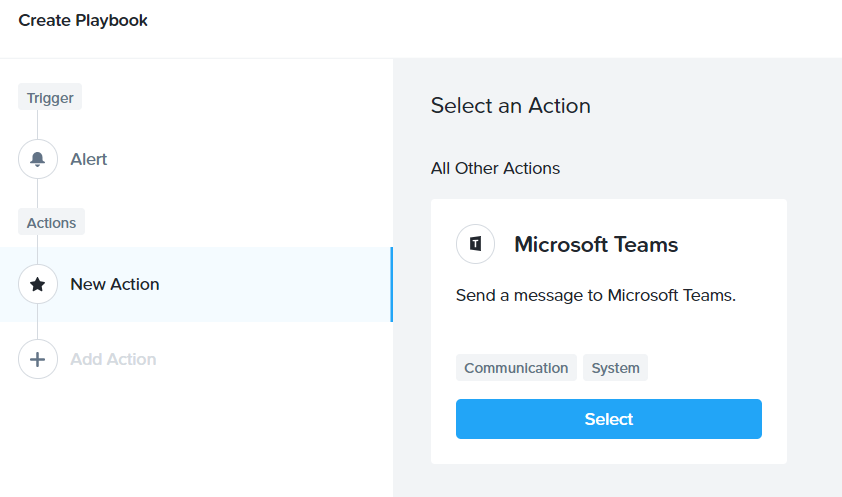Click the blue selection bar of New Action
This screenshot has width=842, height=497.
[391, 284]
